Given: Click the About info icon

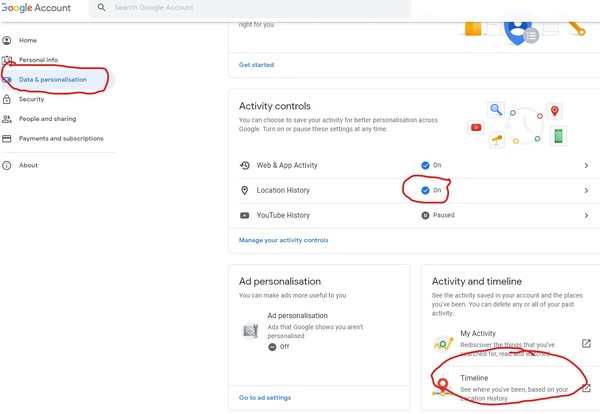Looking at the screenshot, I should coord(7,165).
